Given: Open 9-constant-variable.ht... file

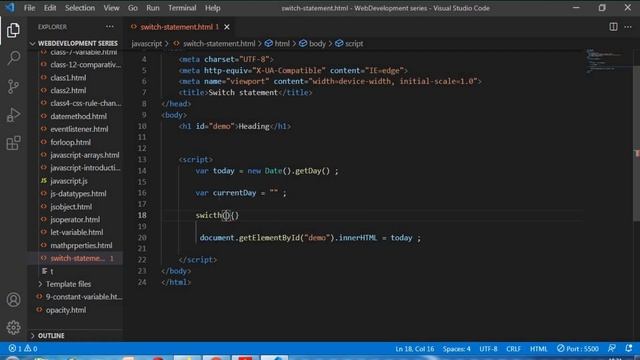Looking at the screenshot, I should (76, 297).
